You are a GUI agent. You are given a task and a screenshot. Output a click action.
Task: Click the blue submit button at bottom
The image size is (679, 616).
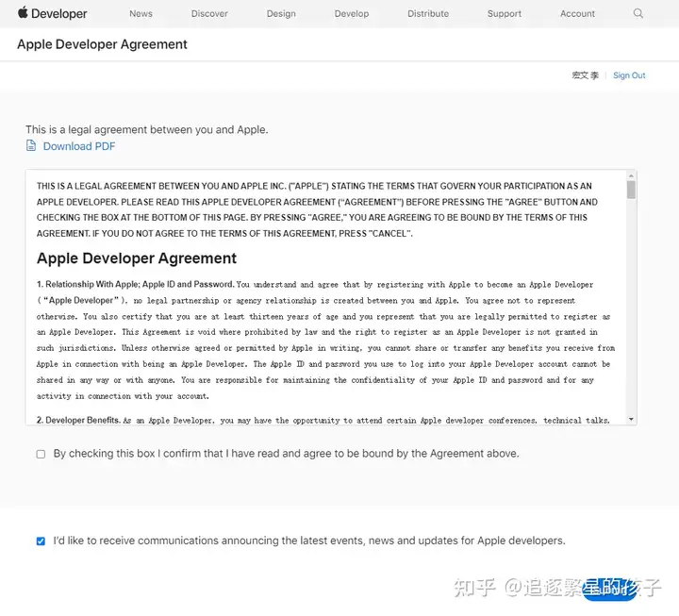pos(610,590)
